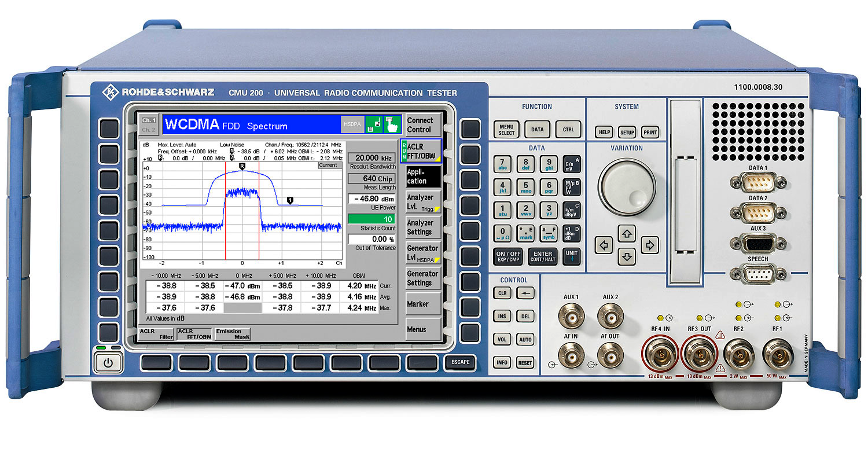This screenshot has height=463, width=868.
Task: Push numeric key 0
Action: pos(502,233)
